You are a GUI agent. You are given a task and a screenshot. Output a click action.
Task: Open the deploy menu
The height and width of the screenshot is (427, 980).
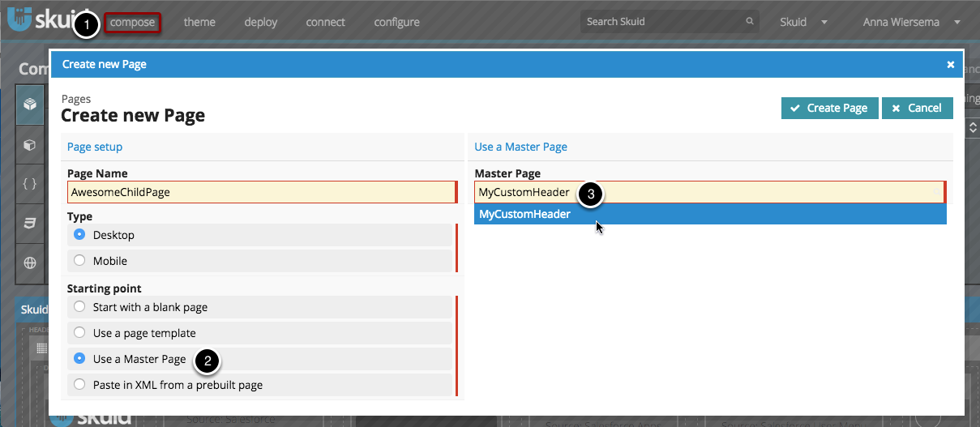tap(261, 22)
